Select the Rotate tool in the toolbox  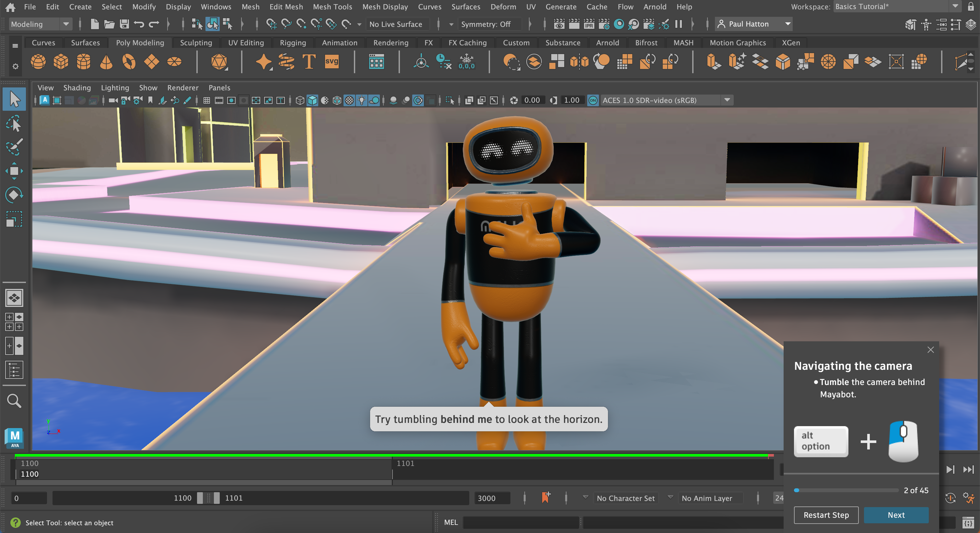(x=14, y=195)
